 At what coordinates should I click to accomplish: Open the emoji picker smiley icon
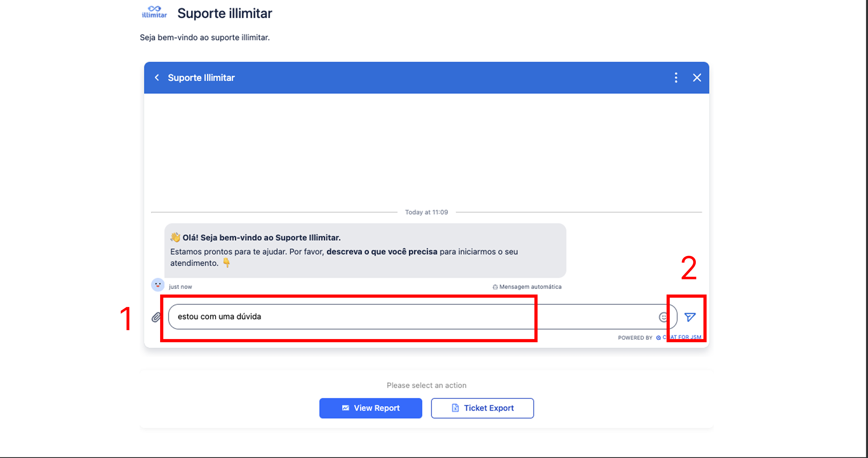tap(663, 317)
